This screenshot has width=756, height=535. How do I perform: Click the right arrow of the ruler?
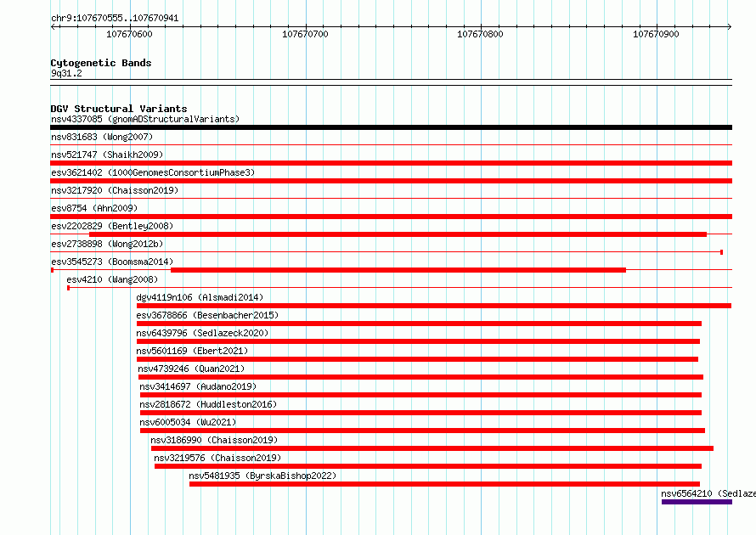point(730,26)
